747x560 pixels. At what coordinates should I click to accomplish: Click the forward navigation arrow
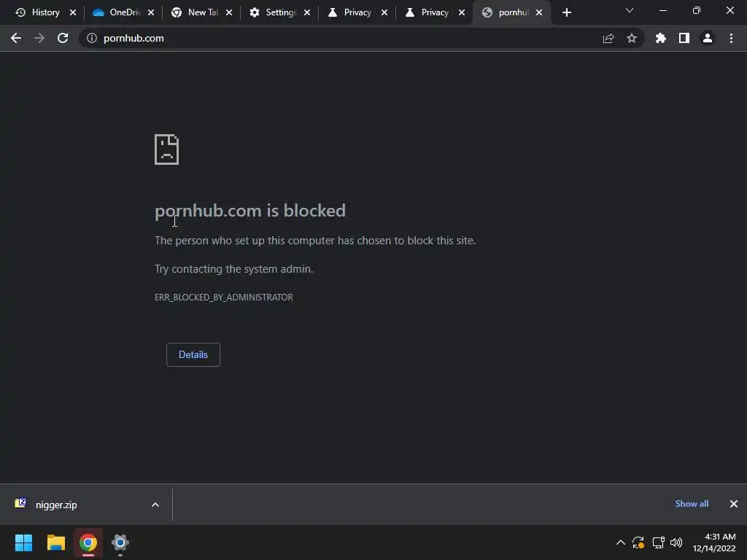point(39,38)
